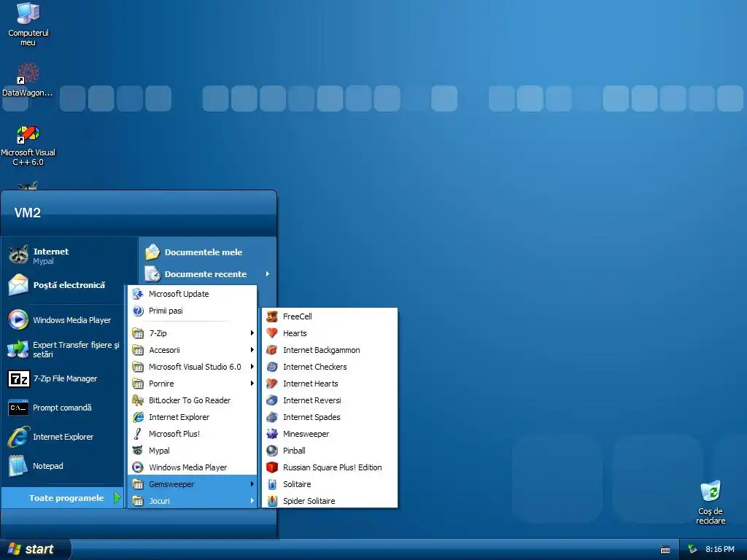Expand Documente recente submenu arrow
This screenshot has width=747, height=560.
click(268, 274)
